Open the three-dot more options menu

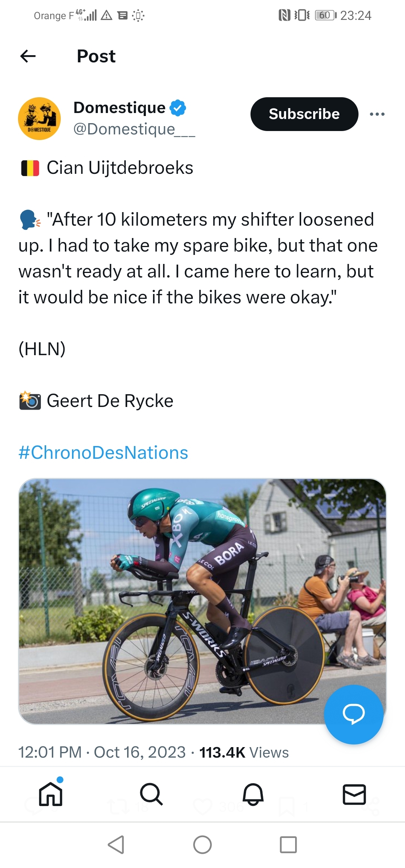pos(377,114)
